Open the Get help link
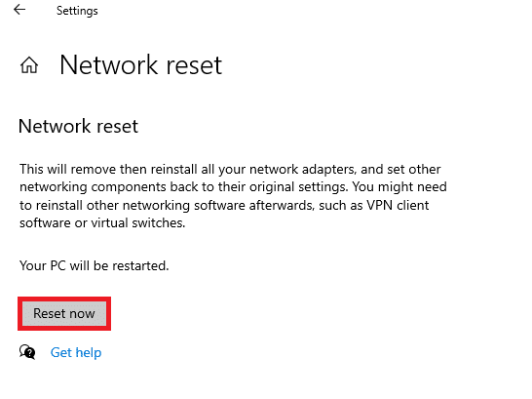Image resolution: width=532 pixels, height=399 pixels. (76, 352)
